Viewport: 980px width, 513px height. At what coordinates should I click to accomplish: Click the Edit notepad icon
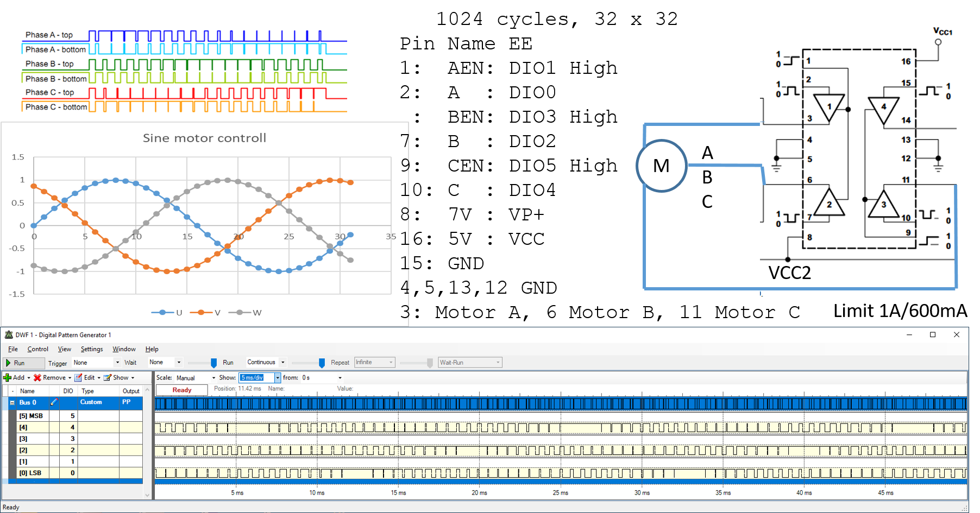pyautogui.click(x=78, y=377)
